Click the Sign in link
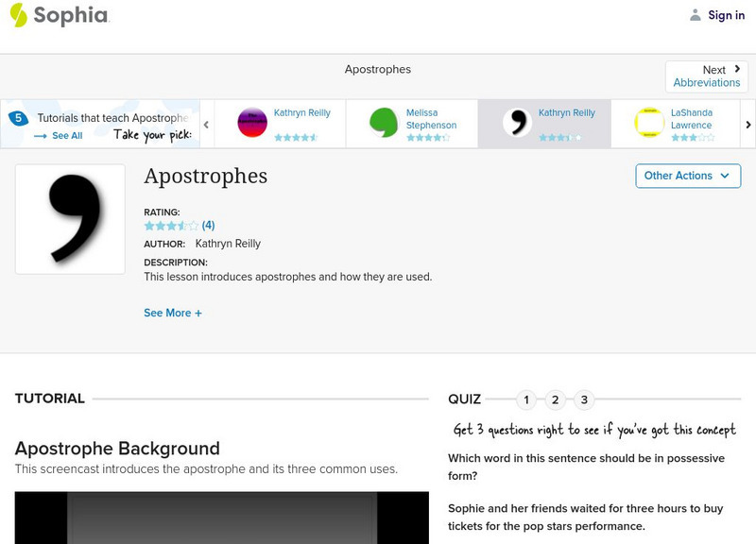The width and height of the screenshot is (756, 544). click(x=726, y=15)
